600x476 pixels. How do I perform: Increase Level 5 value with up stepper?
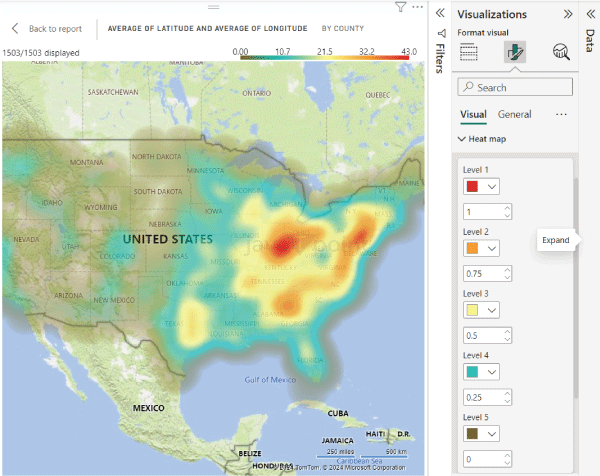(507, 455)
